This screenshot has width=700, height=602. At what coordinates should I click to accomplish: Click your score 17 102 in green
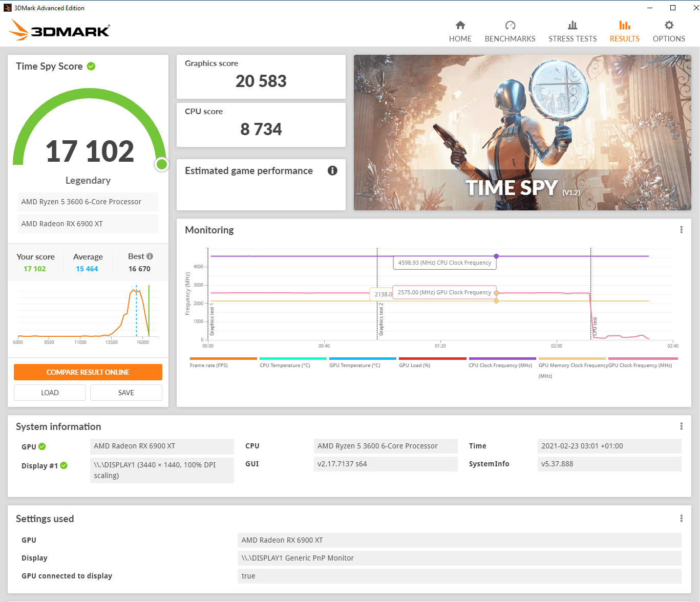pyautogui.click(x=35, y=269)
